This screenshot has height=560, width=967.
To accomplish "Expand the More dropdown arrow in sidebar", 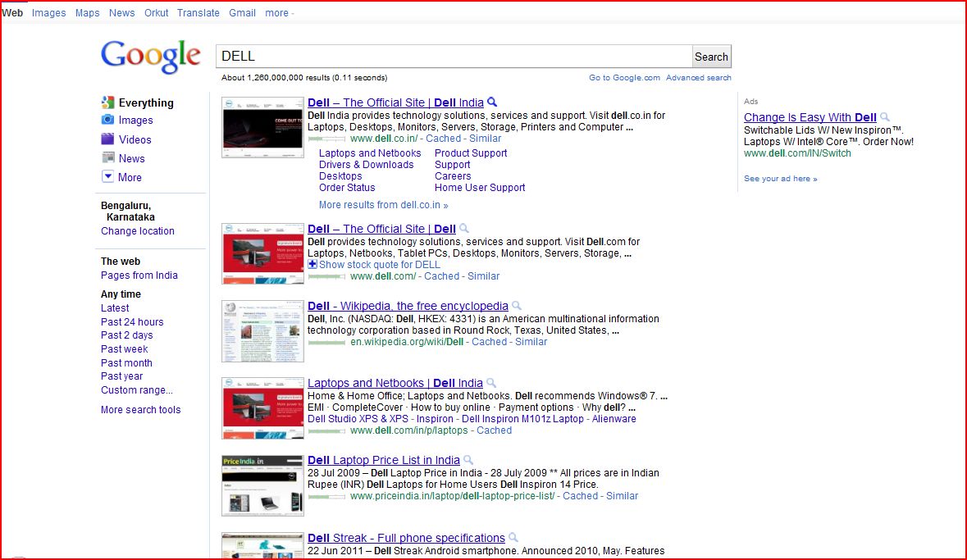I will click(x=108, y=177).
